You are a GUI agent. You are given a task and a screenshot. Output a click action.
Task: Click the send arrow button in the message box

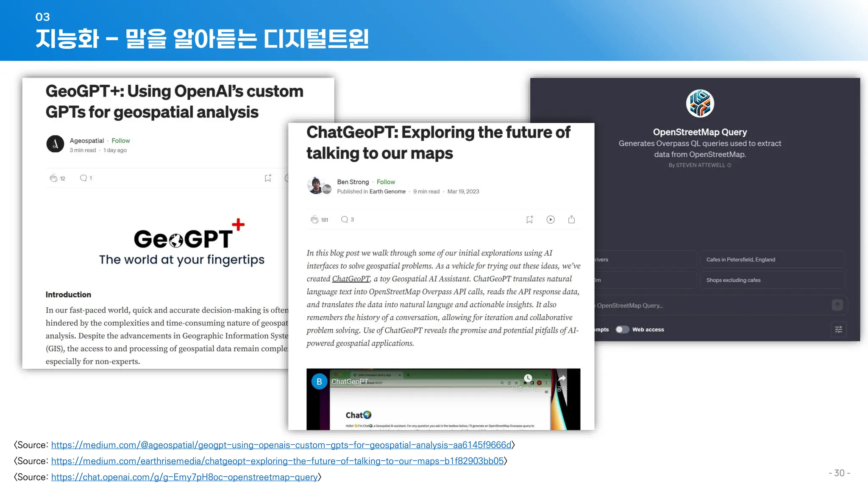click(x=837, y=305)
